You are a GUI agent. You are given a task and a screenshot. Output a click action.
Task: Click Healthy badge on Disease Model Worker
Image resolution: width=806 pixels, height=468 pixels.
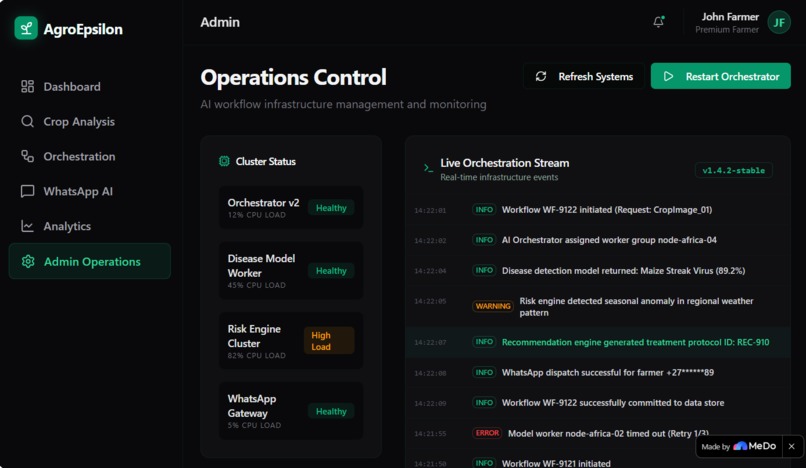coord(331,271)
